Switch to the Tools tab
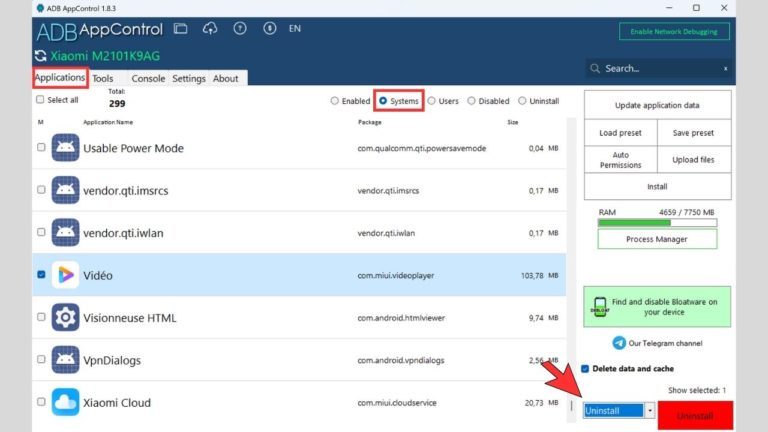768x432 pixels. pos(102,78)
